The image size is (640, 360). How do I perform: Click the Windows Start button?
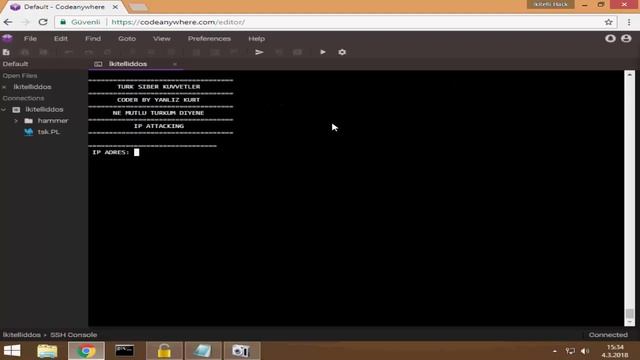pos(12,351)
